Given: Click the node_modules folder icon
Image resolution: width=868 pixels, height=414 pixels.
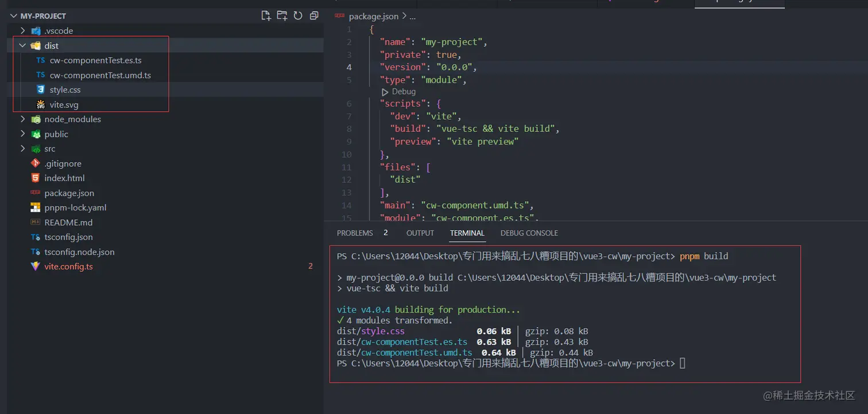Looking at the screenshot, I should pyautogui.click(x=36, y=119).
